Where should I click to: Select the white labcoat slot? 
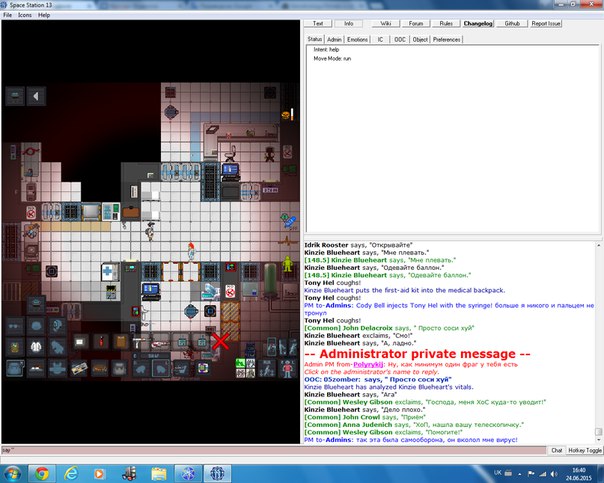pyautogui.click(x=36, y=347)
